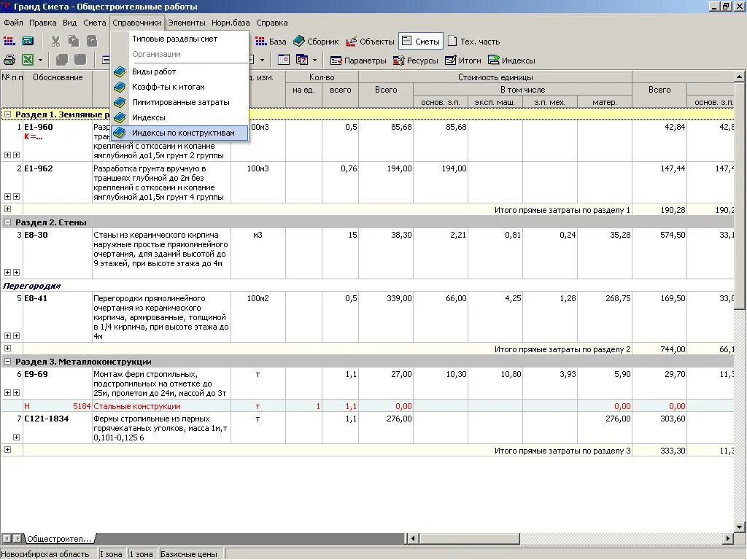Open the База normative base view

[x=271, y=42]
